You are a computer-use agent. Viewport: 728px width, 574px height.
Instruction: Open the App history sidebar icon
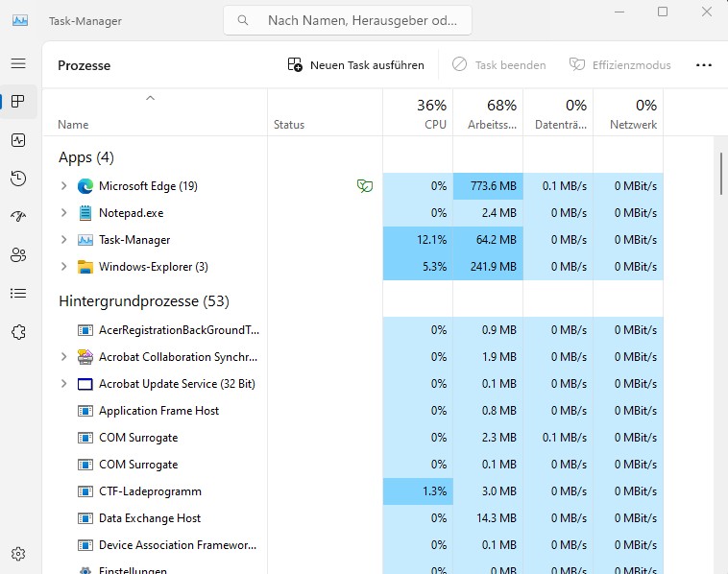click(18, 179)
